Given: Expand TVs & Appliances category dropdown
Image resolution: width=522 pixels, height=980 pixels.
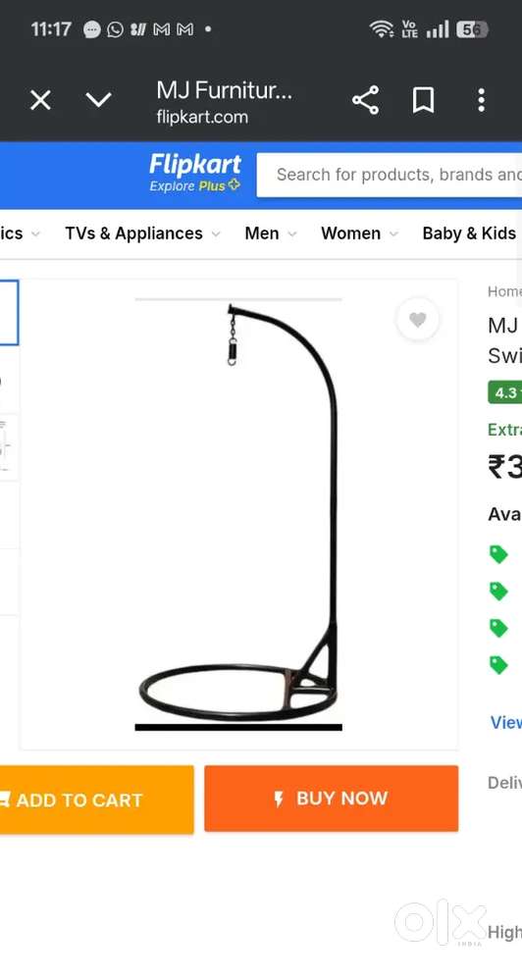Looking at the screenshot, I should 142,233.
